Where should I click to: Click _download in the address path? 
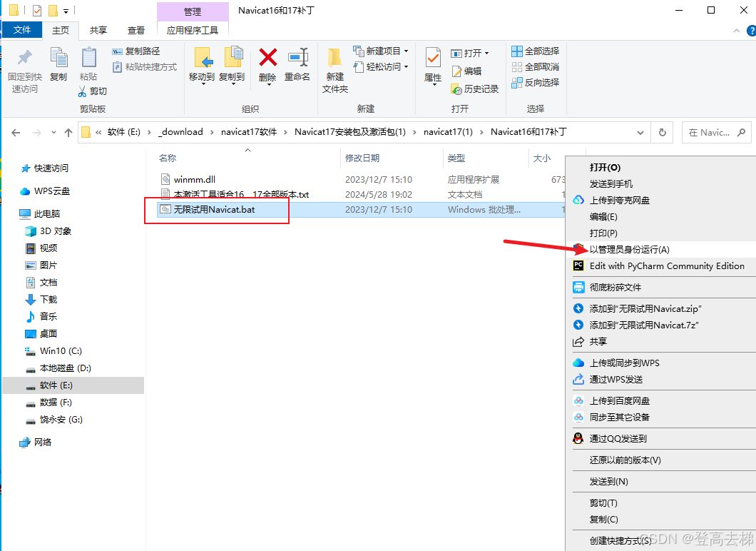180,132
